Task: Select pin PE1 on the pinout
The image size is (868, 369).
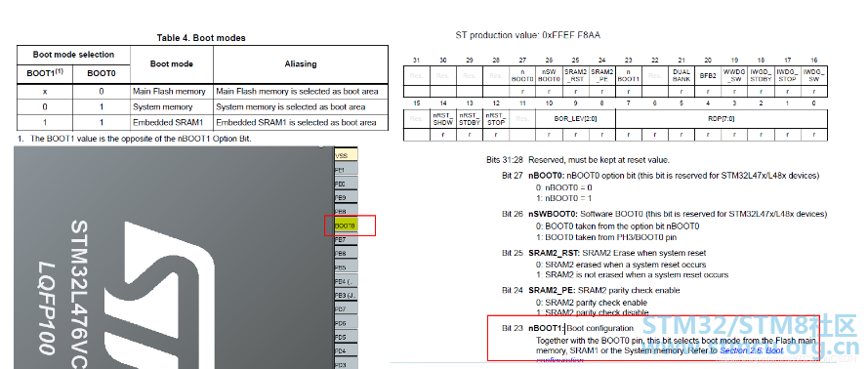Action: tap(346, 169)
